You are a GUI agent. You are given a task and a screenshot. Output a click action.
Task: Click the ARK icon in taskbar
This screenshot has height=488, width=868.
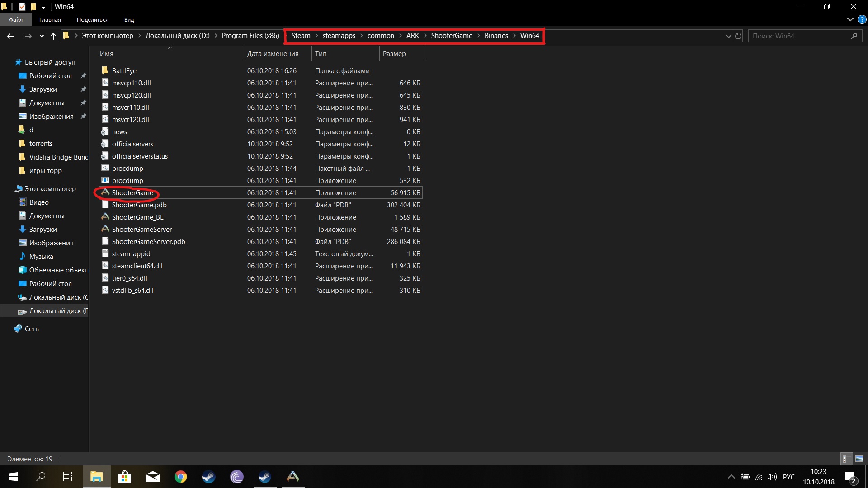[293, 477]
